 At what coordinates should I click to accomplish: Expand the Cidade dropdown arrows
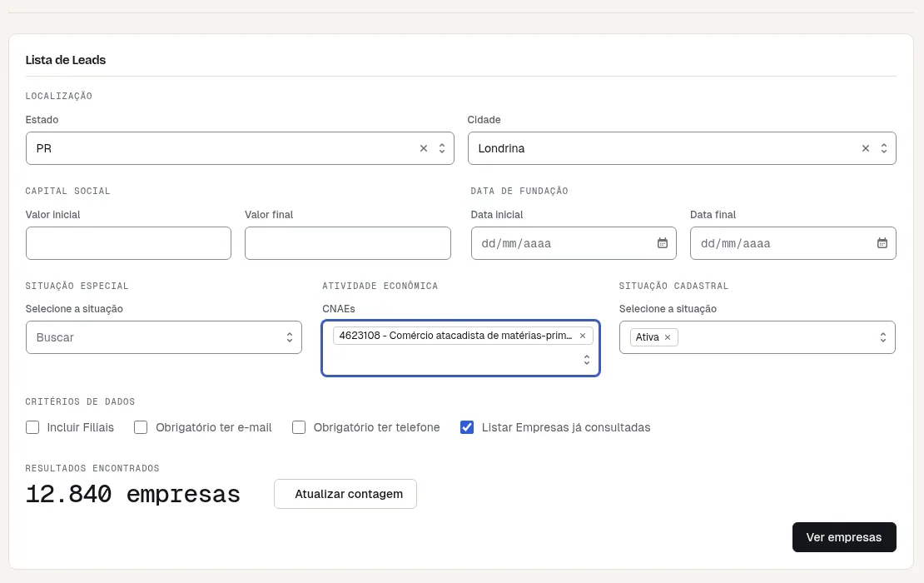pyautogui.click(x=884, y=148)
